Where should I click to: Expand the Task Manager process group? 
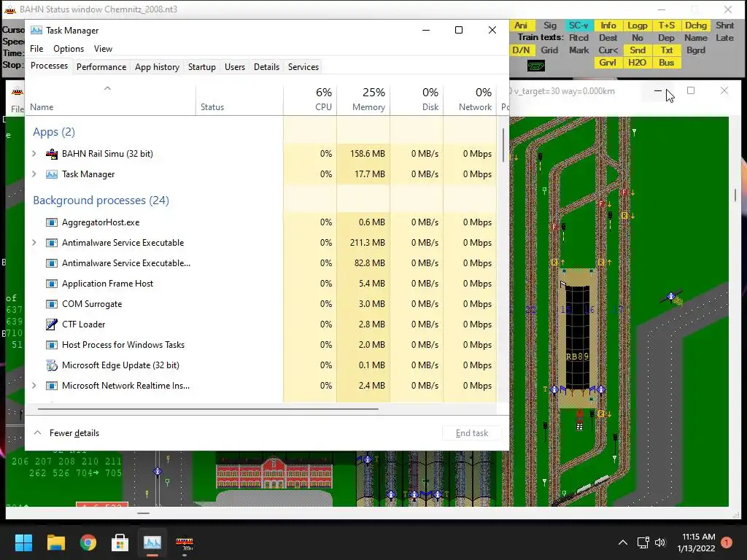[x=34, y=174]
